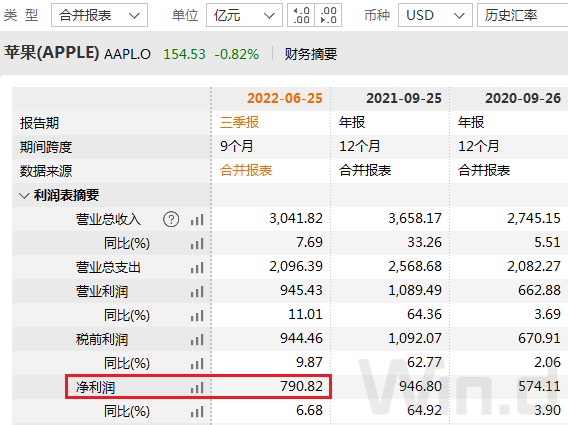Viewport: 568px width, 425px height.
Task: Click chart icon on 同比(%) below 净利润
Action: [x=197, y=412]
